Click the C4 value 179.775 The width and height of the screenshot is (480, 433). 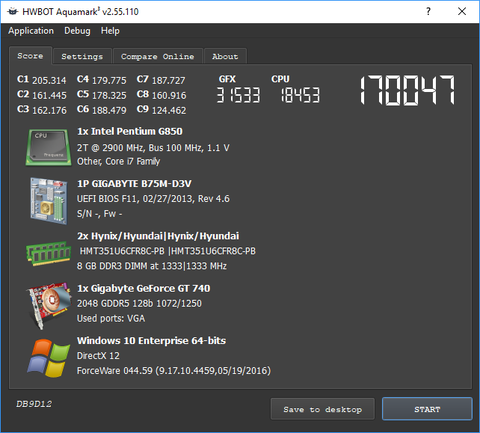coord(109,80)
